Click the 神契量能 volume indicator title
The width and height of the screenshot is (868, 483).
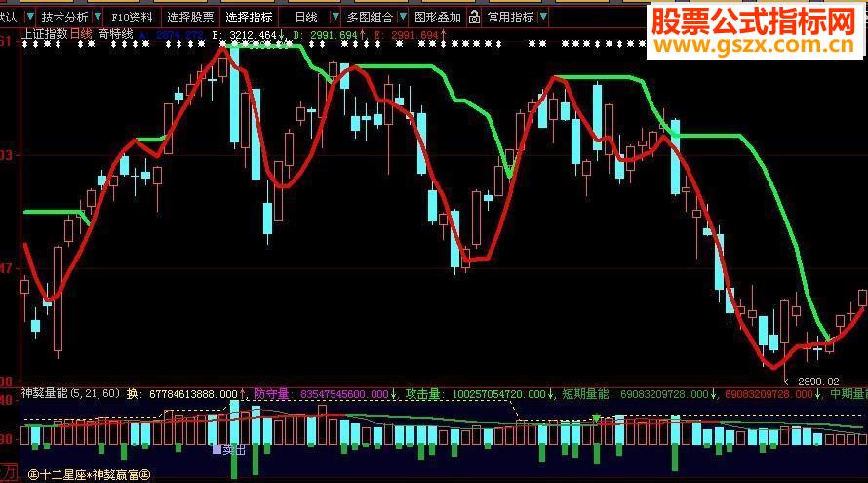click(x=44, y=393)
